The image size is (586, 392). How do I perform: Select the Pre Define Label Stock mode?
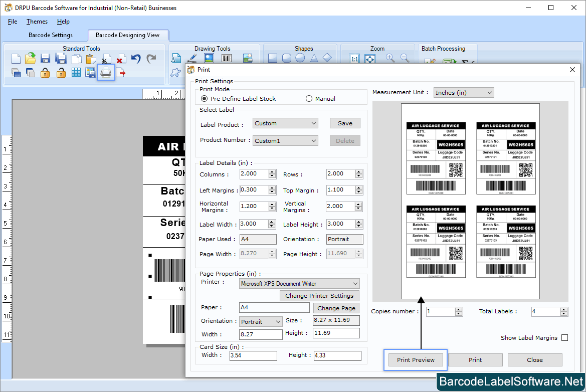204,98
